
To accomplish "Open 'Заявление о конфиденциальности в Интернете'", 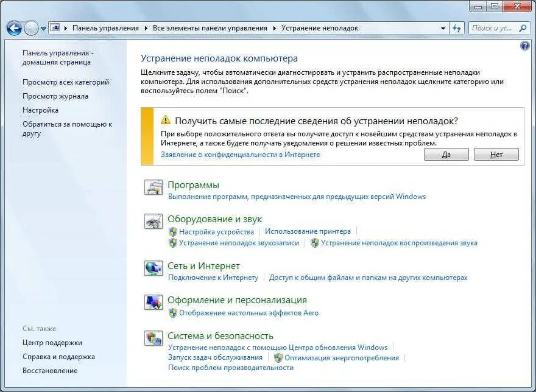I will (x=241, y=155).
